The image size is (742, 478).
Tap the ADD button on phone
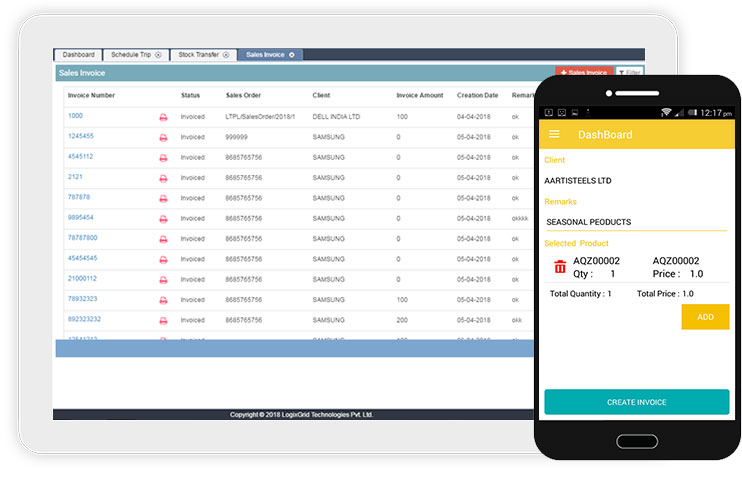pos(705,317)
